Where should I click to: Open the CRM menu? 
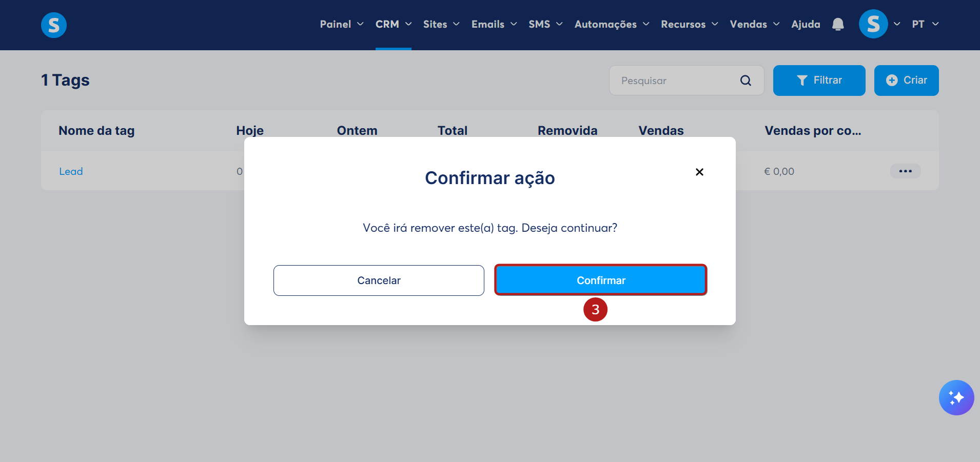(394, 24)
